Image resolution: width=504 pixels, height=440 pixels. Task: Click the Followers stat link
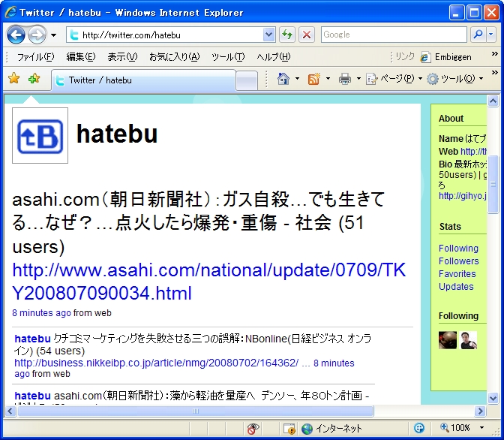point(459,261)
